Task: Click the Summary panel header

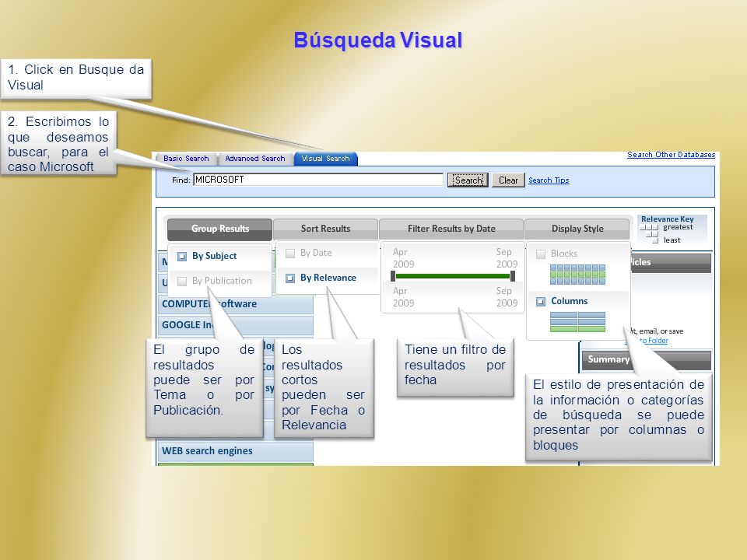Action: point(647,359)
